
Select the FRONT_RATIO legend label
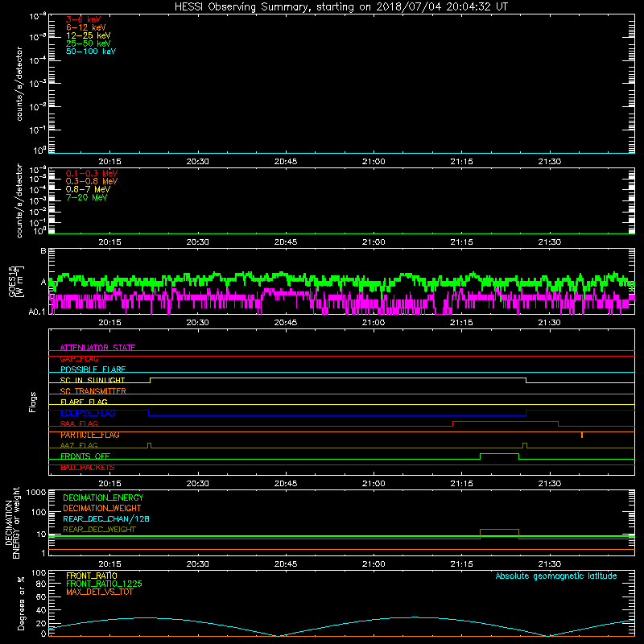(92, 576)
